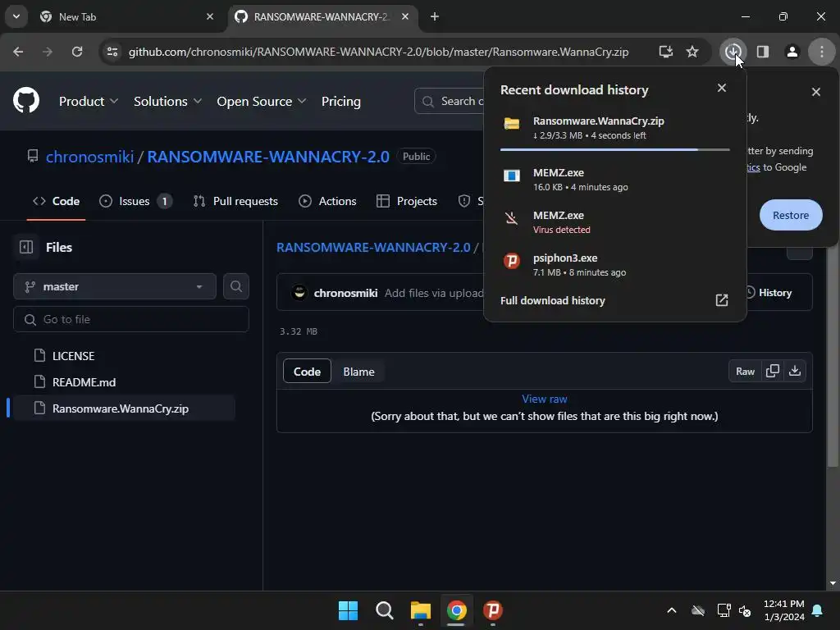Viewport: 840px width, 630px height.
Task: Open File Explorer from the taskbar
Action: pos(421,610)
